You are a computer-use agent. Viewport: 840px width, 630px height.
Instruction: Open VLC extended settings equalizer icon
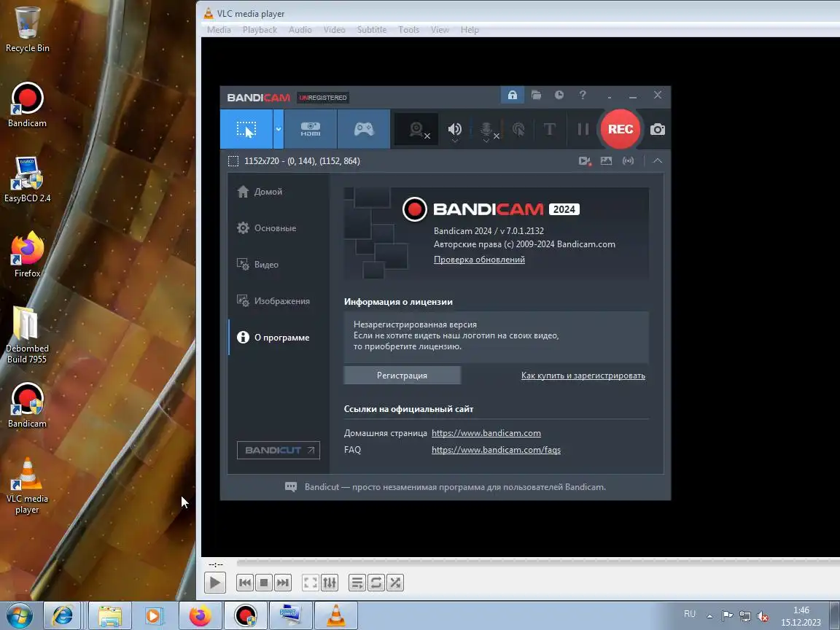(330, 583)
